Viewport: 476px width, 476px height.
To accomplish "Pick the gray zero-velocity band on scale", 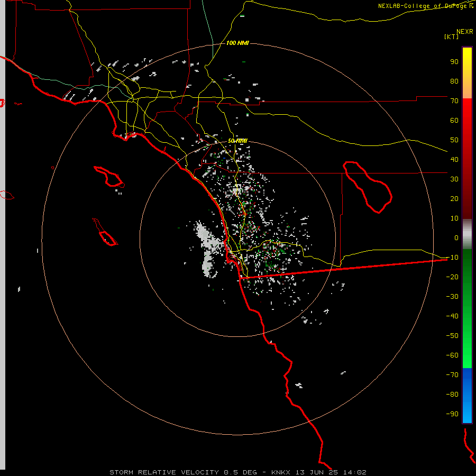I will pyautogui.click(x=467, y=234).
